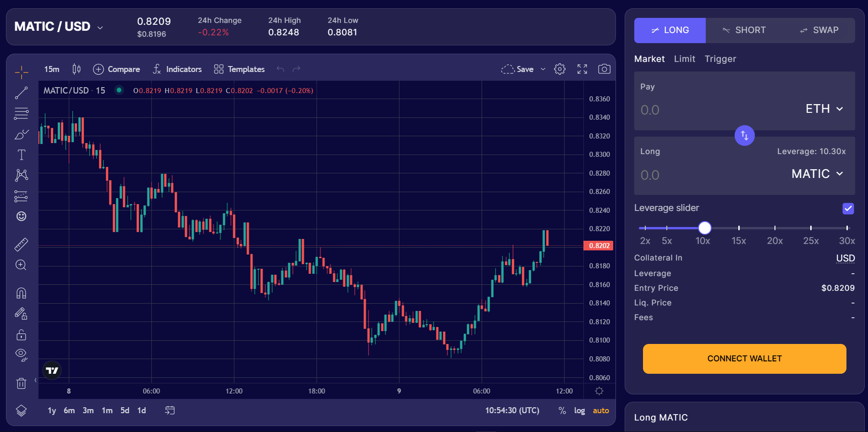The width and height of the screenshot is (868, 432).
Task: Set chart range to 1y
Action: coord(52,410)
